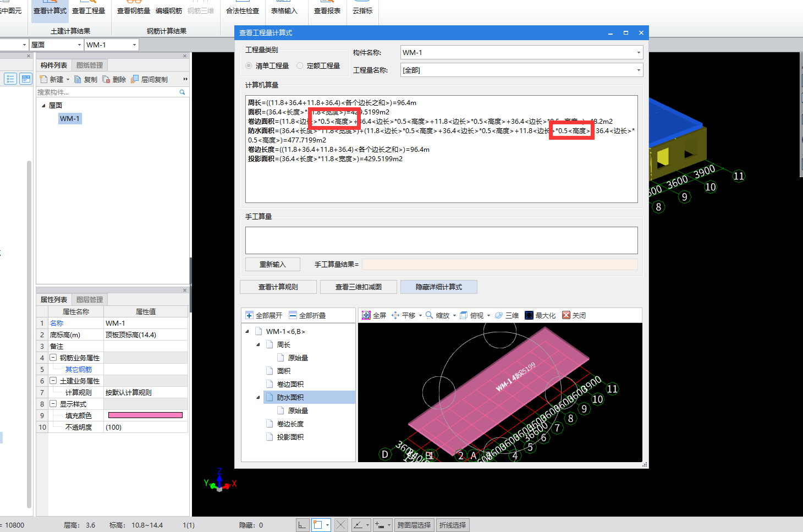The width and height of the screenshot is (803, 532).
Task: Open 新建 dropdown arrow
Action: 68,79
